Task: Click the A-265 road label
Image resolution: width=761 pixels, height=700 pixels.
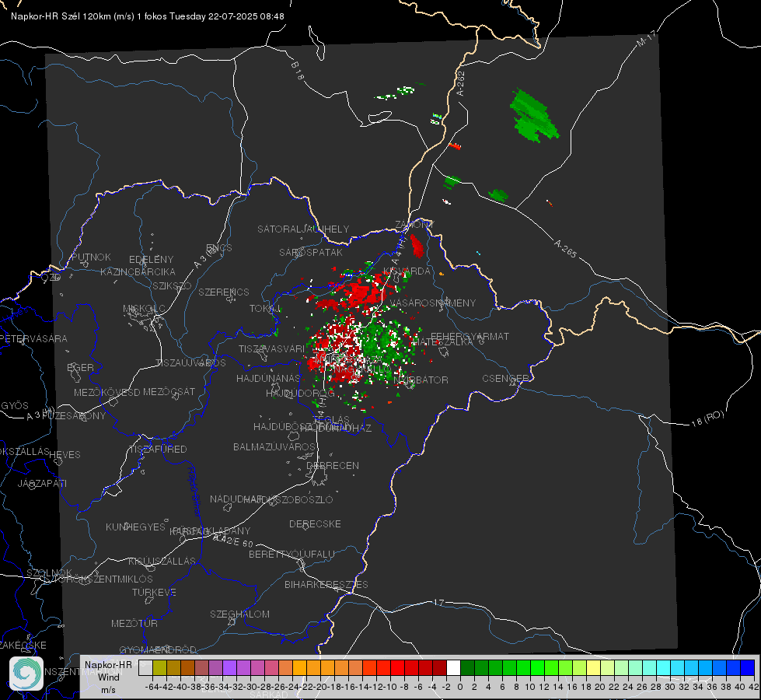Action: 565,249
